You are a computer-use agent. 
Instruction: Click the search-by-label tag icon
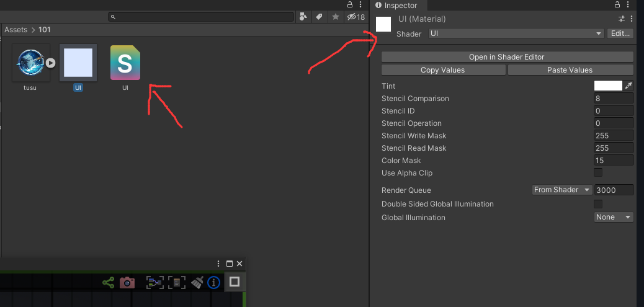tap(319, 17)
